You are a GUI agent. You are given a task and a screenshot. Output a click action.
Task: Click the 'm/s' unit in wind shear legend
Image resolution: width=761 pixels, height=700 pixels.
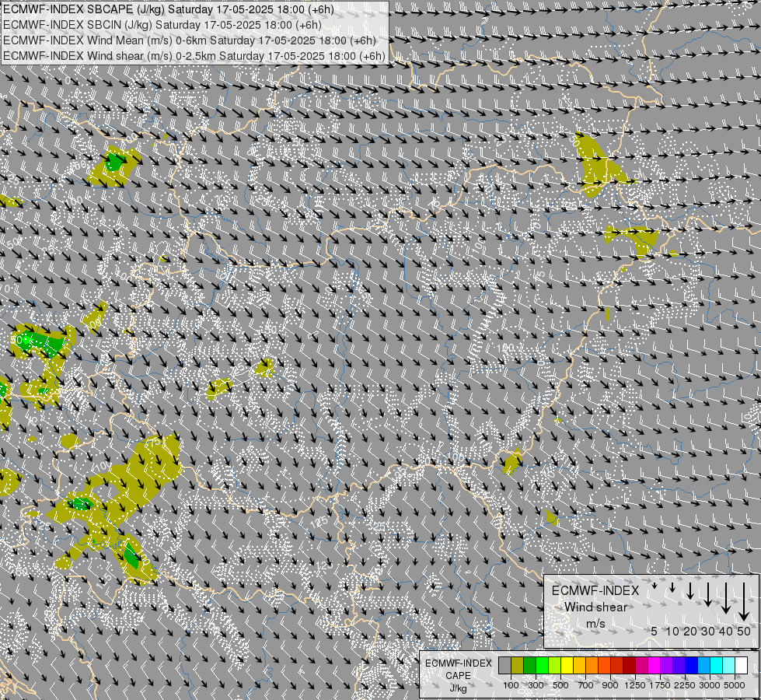[595, 623]
